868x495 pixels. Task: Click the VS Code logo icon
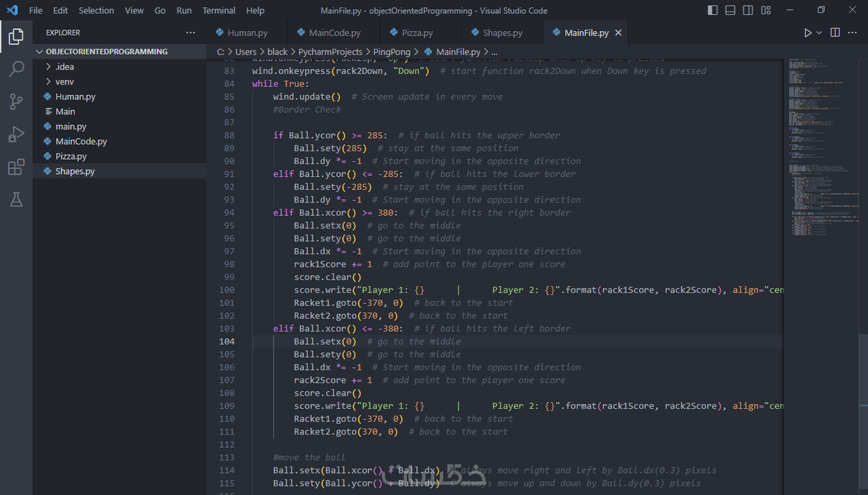pos(12,10)
